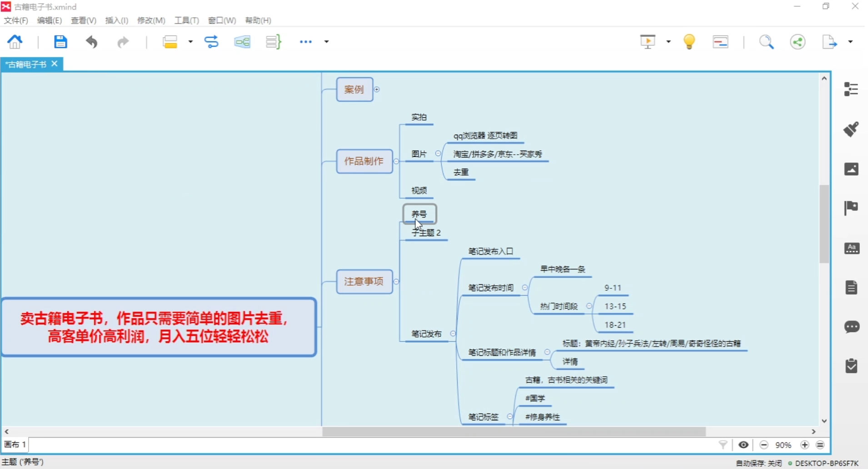Insert a relationship line between topics

pyautogui.click(x=211, y=41)
